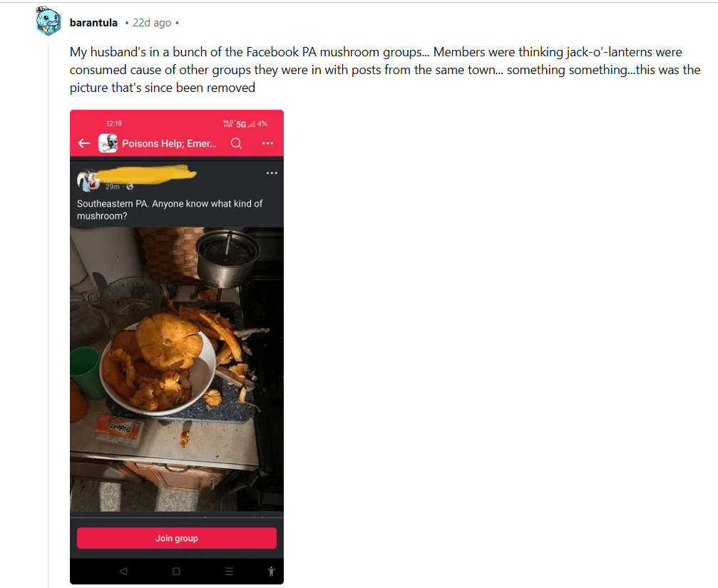Click the Join group button
Screen dimensions: 718x588
point(176,538)
